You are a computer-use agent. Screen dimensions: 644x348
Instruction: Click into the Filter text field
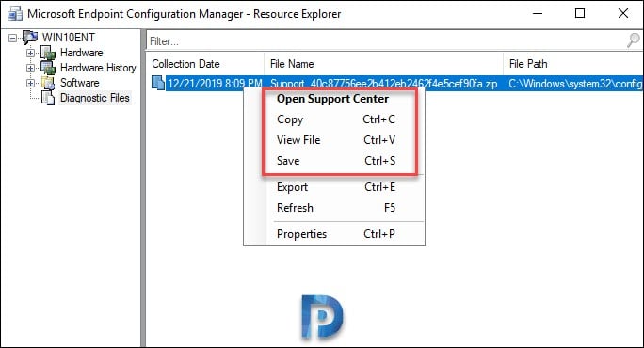(386, 41)
